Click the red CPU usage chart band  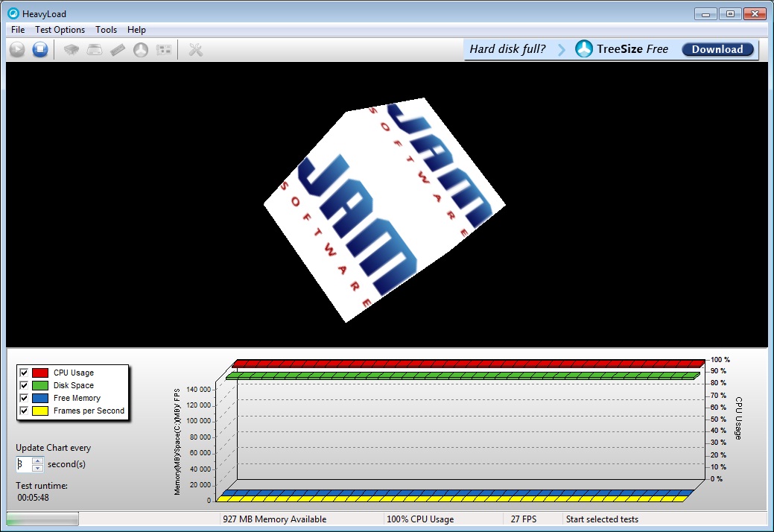469,364
